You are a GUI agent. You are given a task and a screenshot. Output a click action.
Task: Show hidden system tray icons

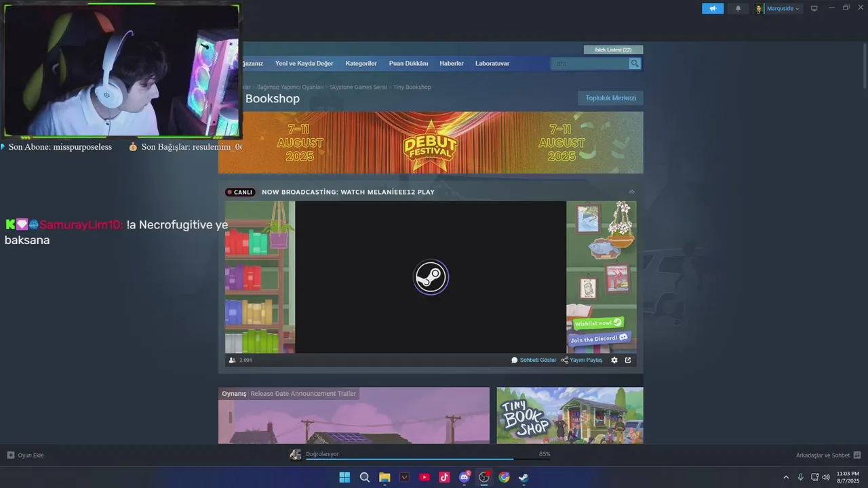click(786, 477)
